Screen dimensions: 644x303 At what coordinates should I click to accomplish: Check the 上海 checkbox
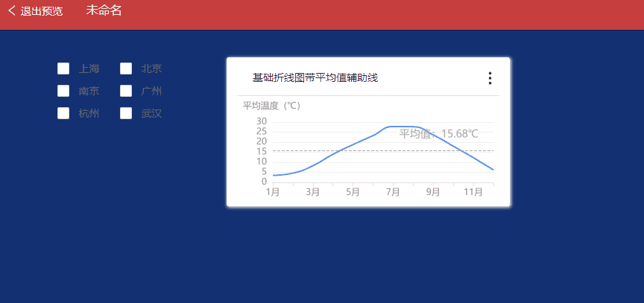click(63, 69)
